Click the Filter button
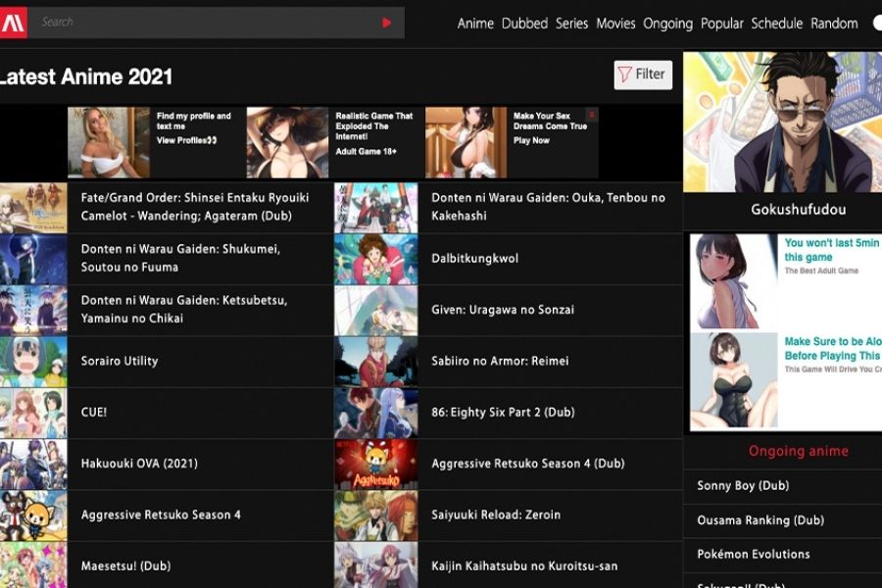The image size is (882, 588). click(x=643, y=74)
